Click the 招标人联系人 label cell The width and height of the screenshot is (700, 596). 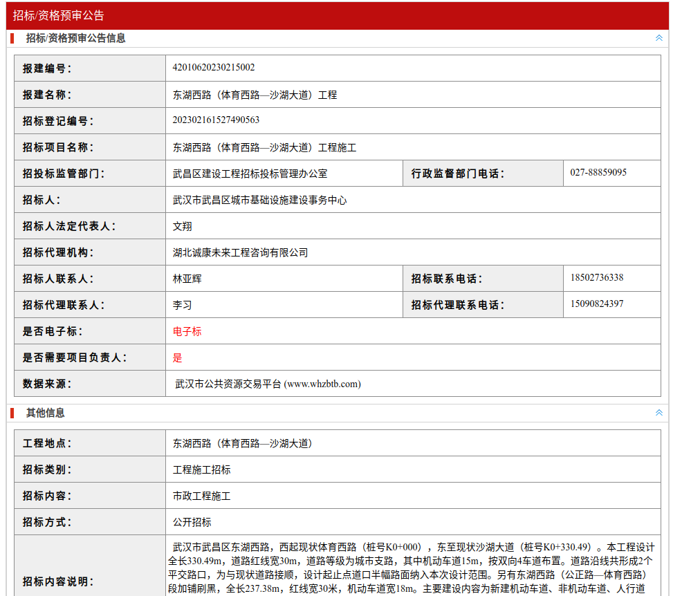point(90,279)
